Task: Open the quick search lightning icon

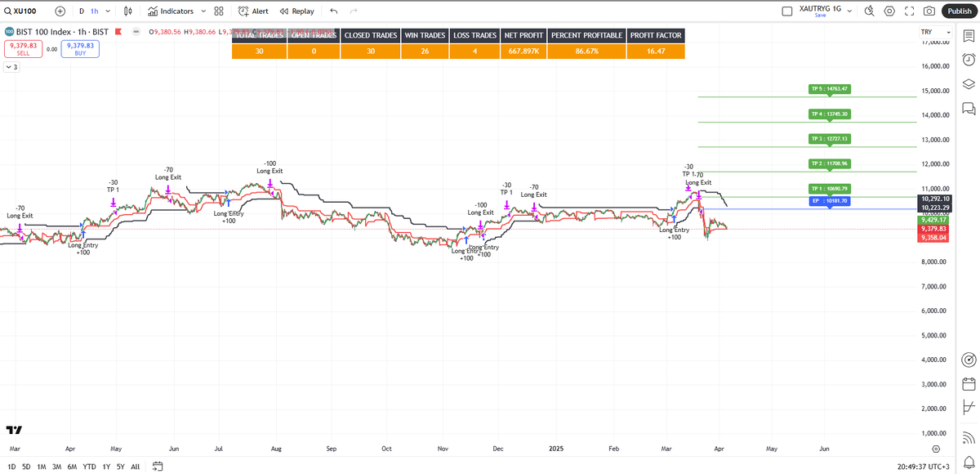Action: (869, 11)
